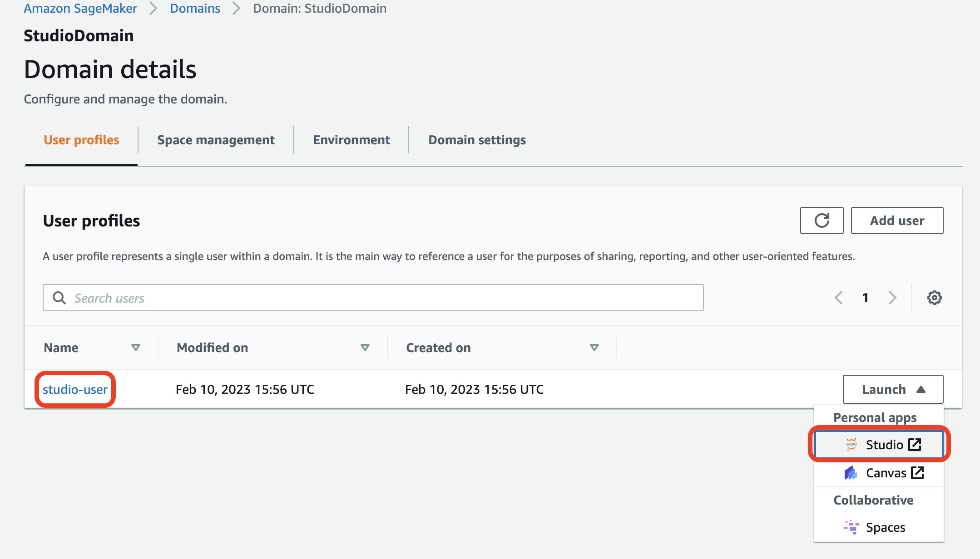980x559 pixels.
Task: Click the Add user button
Action: pos(897,221)
